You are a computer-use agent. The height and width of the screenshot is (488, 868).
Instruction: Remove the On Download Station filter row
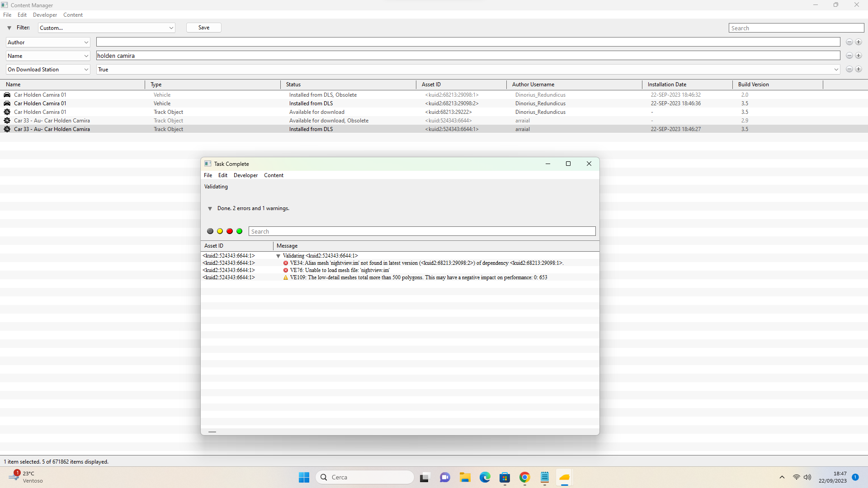tap(849, 69)
